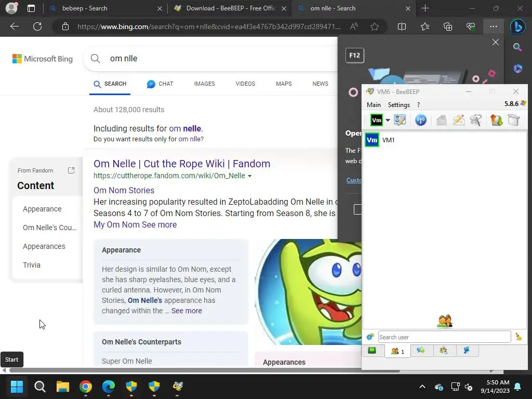Open the NEWS tab on Bing
Image resolution: width=532 pixels, height=399 pixels.
[320, 84]
